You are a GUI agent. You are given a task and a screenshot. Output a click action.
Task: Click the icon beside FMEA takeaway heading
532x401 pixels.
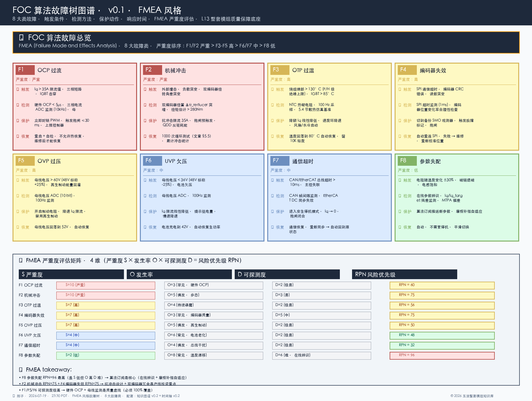[21, 369]
